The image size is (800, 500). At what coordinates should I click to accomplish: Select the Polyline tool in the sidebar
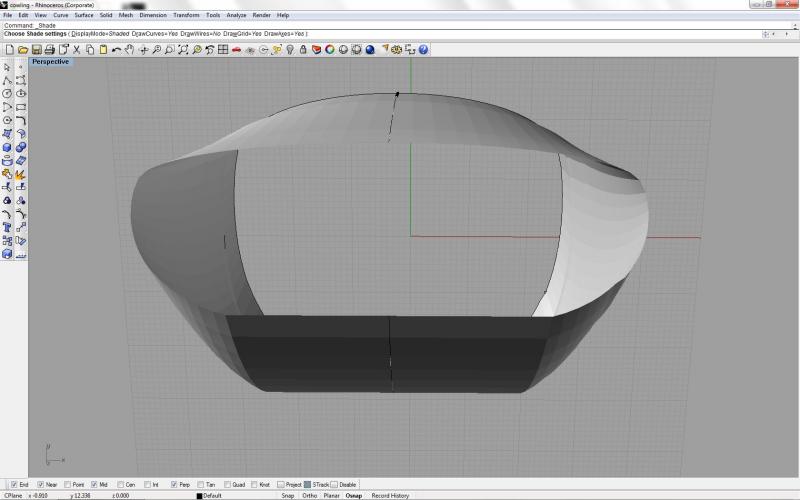point(7,81)
